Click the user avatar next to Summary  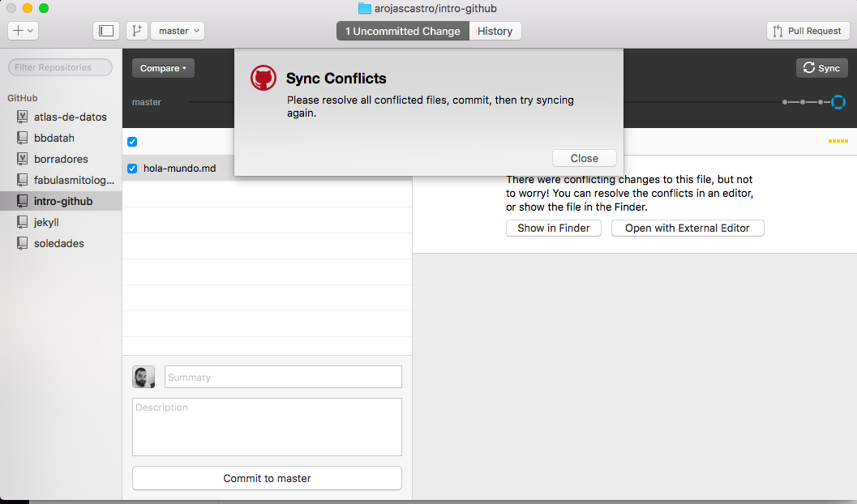tap(144, 377)
